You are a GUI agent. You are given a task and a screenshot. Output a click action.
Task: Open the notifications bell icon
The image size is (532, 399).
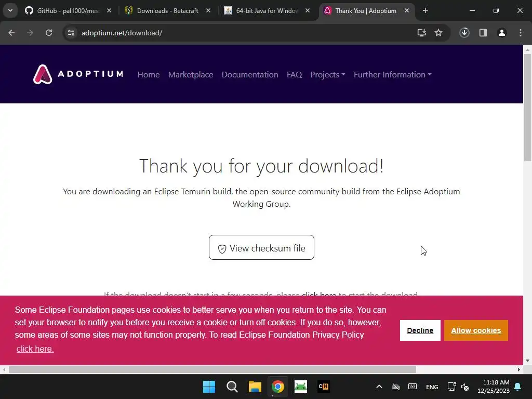pyautogui.click(x=518, y=387)
